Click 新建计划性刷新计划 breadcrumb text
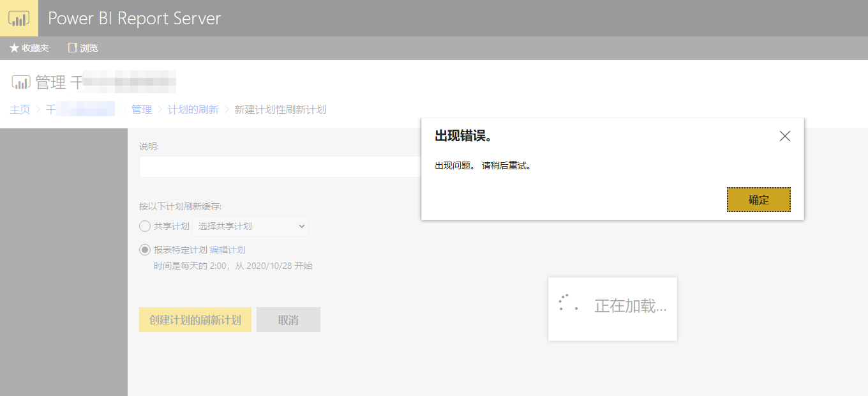 coord(280,109)
